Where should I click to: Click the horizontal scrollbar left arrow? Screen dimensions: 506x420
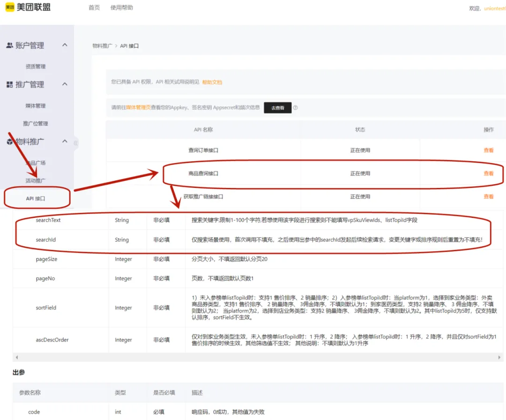(17, 357)
